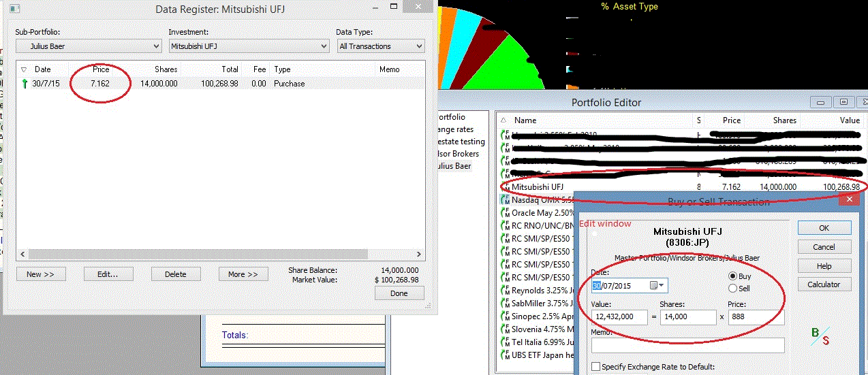This screenshot has width=868, height=375.
Task: Open the Investment dropdown showing Mitsubishi UFJ
Action: tap(249, 46)
